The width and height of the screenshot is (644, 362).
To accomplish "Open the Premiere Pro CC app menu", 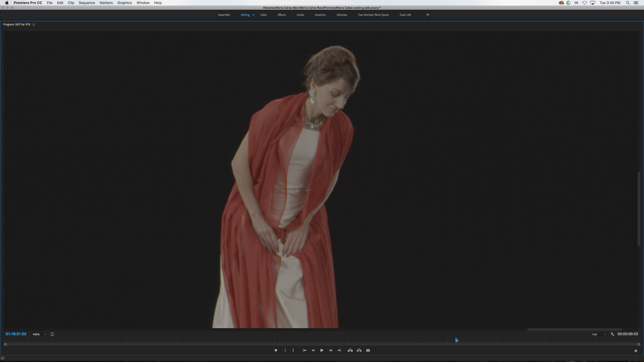I will (x=28, y=3).
